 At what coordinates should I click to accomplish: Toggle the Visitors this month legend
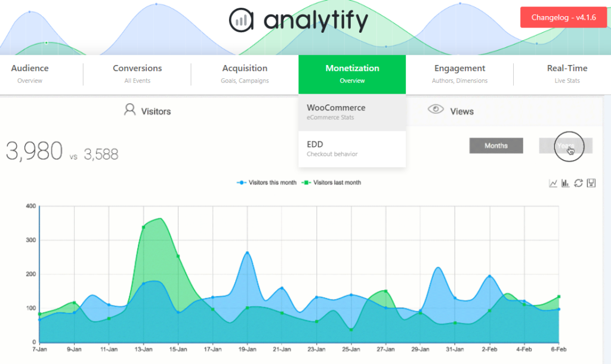click(267, 183)
